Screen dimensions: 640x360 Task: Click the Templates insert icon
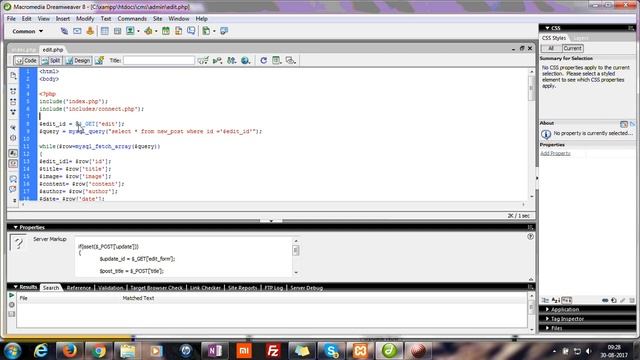[x=206, y=31]
